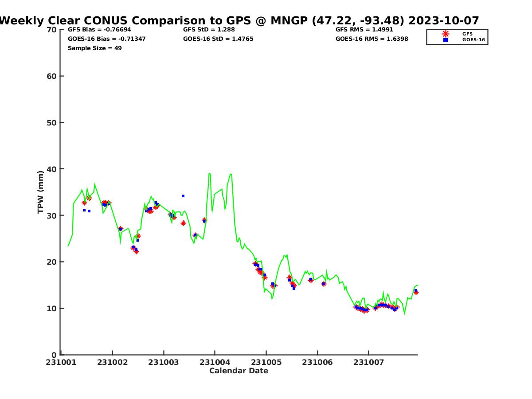This screenshot has width=532, height=399.
Task: Click 'Sample Size = 49' text
Action: pyautogui.click(x=95, y=48)
